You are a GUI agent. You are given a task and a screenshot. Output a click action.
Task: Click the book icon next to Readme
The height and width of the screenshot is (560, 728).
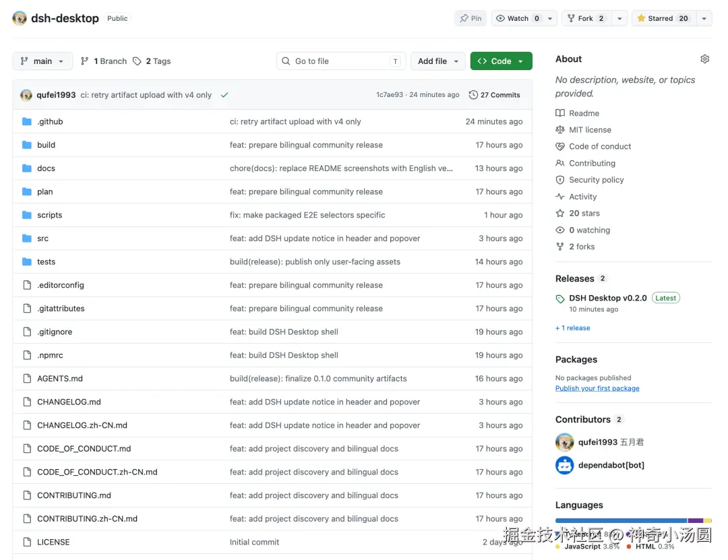560,113
